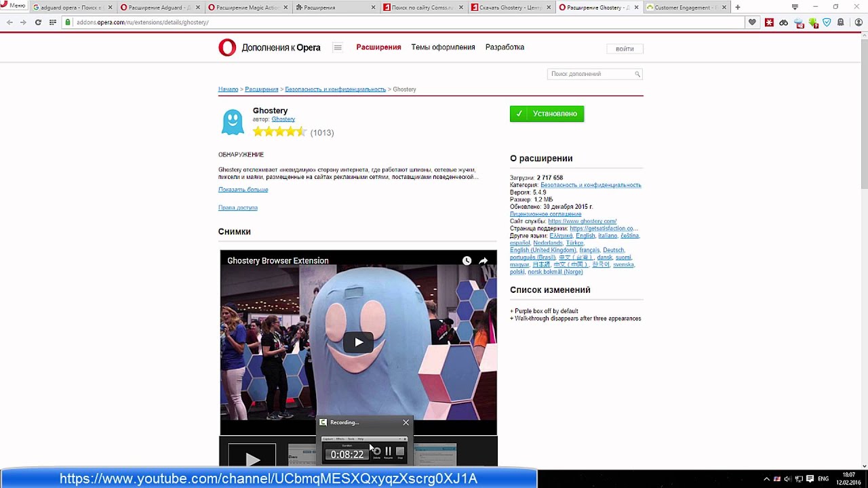The width and height of the screenshot is (868, 488).
Task: Go to Начало breadcrumb link
Action: [228, 89]
